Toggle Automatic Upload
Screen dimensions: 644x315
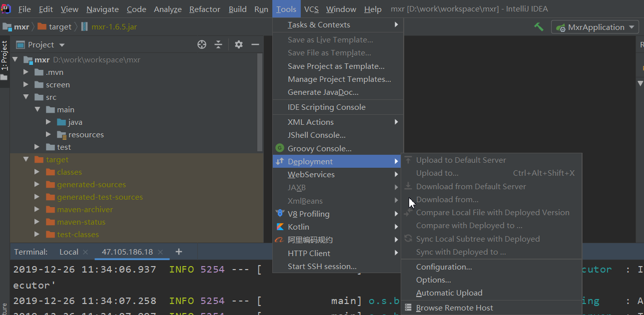[492, 293]
